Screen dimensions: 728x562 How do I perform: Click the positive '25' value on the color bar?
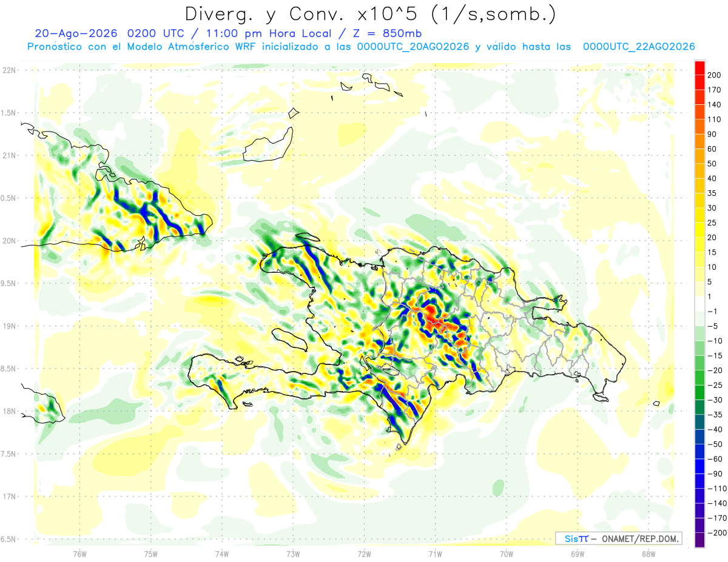(x=712, y=222)
